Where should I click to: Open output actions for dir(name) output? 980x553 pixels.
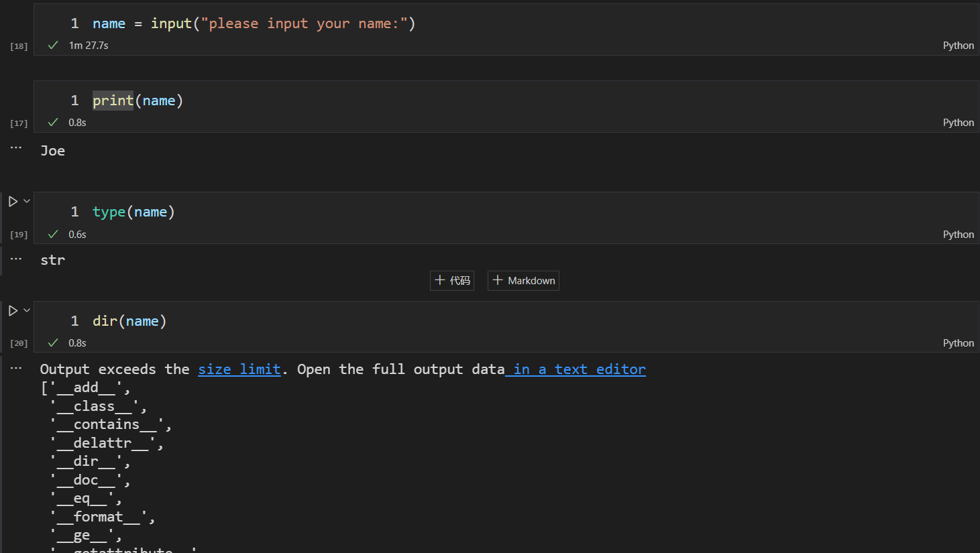(16, 368)
